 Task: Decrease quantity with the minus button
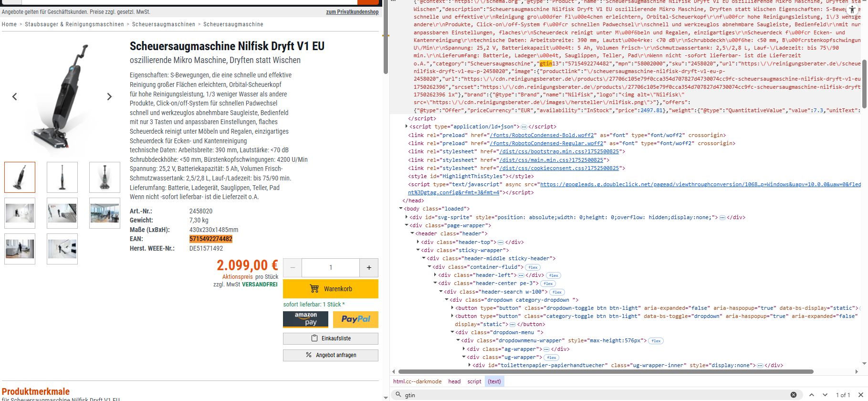pos(293,268)
